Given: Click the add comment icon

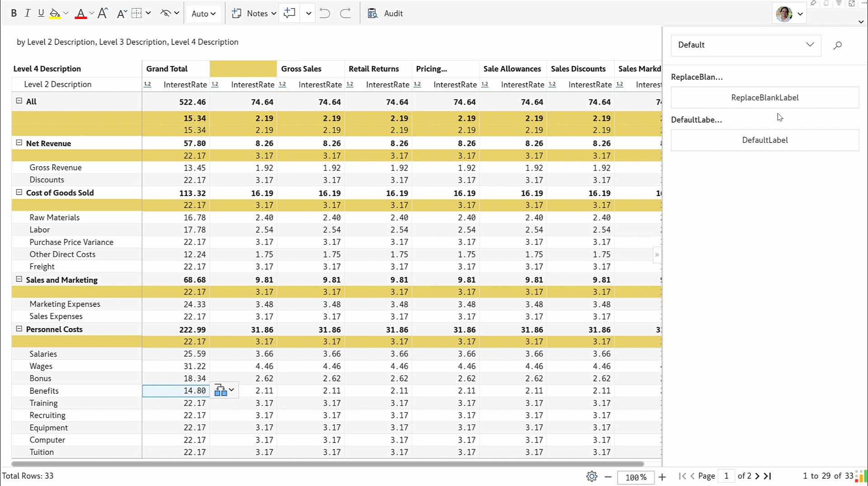Looking at the screenshot, I should click(x=289, y=14).
